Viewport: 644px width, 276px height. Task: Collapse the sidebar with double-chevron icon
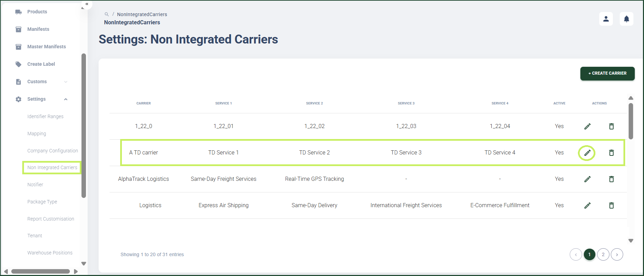coord(87,4)
